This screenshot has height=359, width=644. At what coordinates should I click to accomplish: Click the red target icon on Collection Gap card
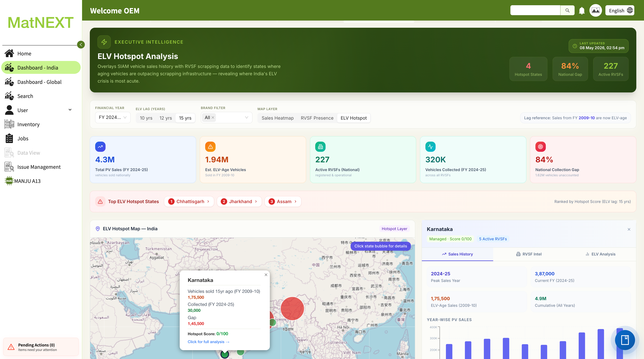[540, 147]
